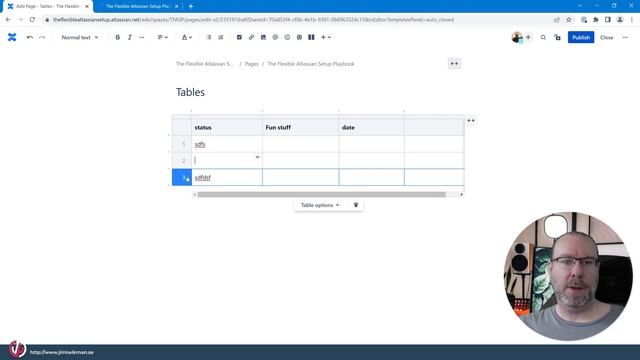
Task: Open the text alignment dropdown
Action: [x=162, y=37]
